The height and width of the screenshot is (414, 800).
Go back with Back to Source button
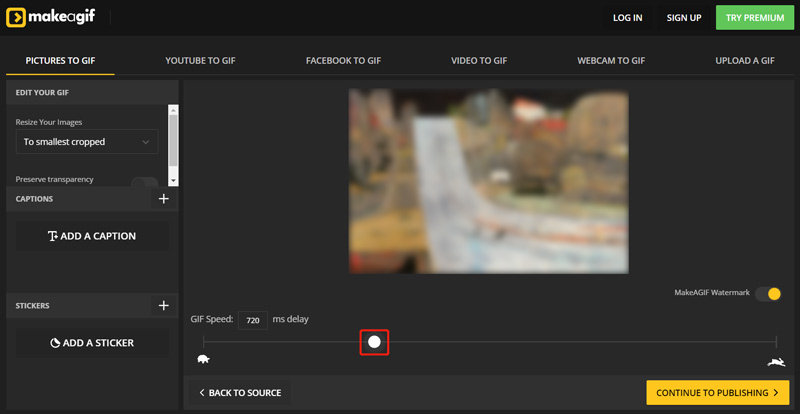[x=240, y=393]
